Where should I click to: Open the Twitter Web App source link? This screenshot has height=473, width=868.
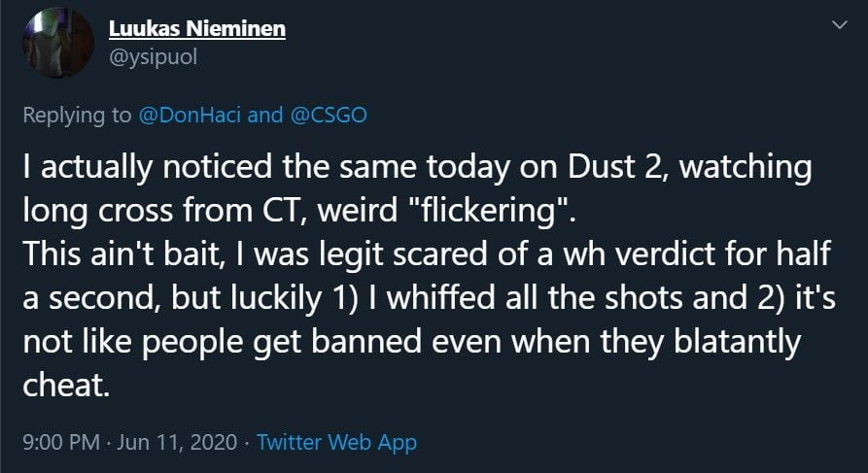(x=336, y=443)
